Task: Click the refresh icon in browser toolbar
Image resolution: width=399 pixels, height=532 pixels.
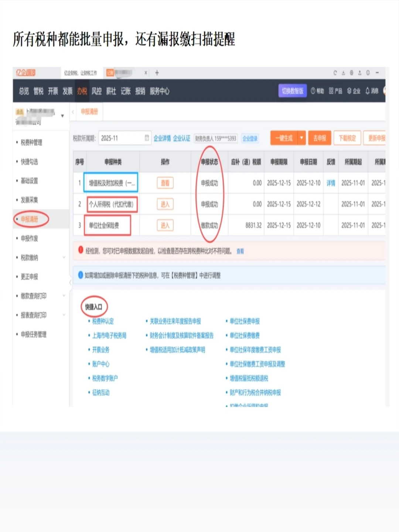Action: click(x=335, y=73)
